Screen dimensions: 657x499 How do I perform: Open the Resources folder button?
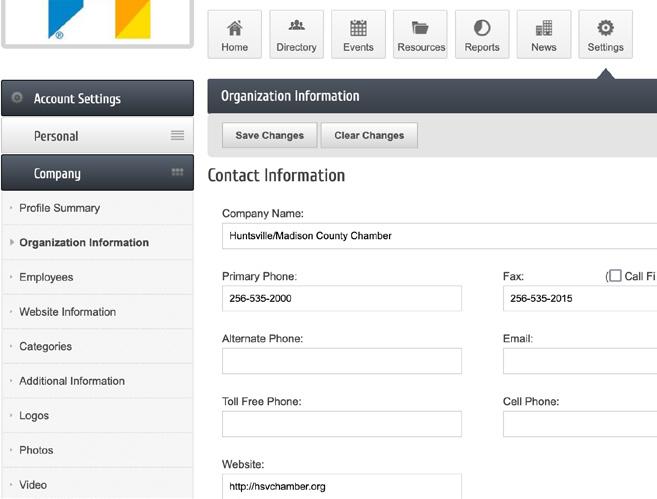tap(420, 34)
